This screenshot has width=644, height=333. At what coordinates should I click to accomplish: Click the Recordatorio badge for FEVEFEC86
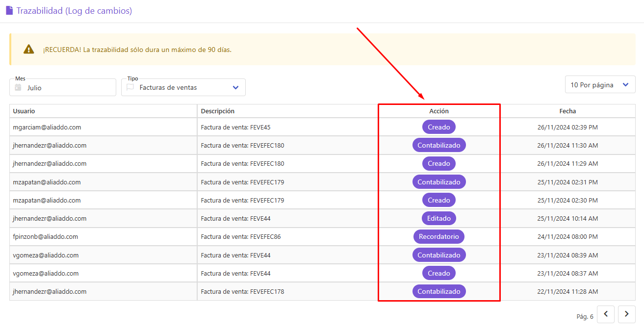[439, 236]
